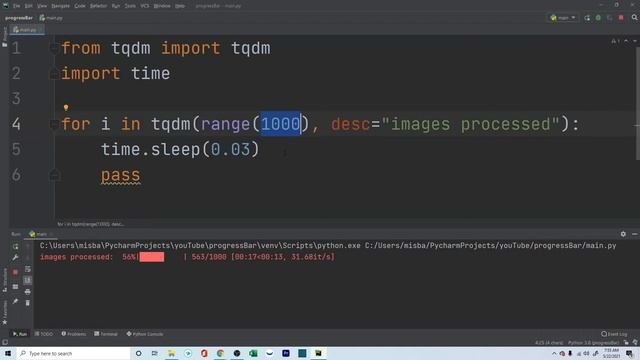The height and width of the screenshot is (360, 640).
Task: Open the Project tool window sidebar button
Action: click(4, 37)
